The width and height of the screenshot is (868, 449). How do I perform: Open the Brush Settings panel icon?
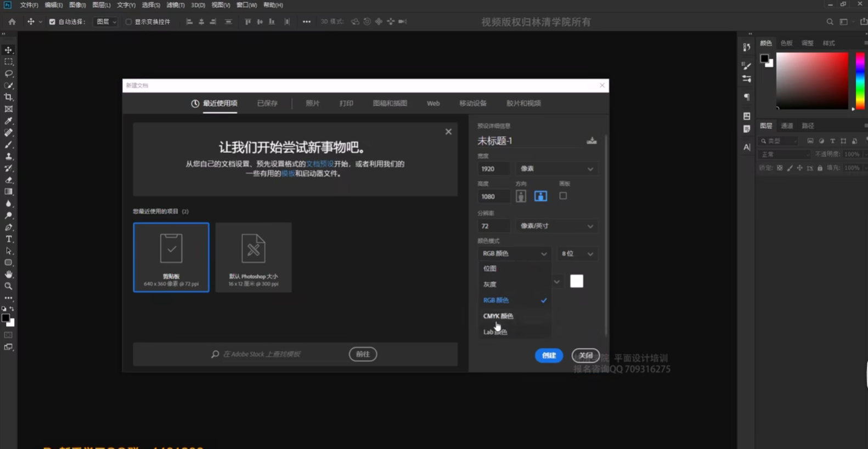pyautogui.click(x=747, y=66)
